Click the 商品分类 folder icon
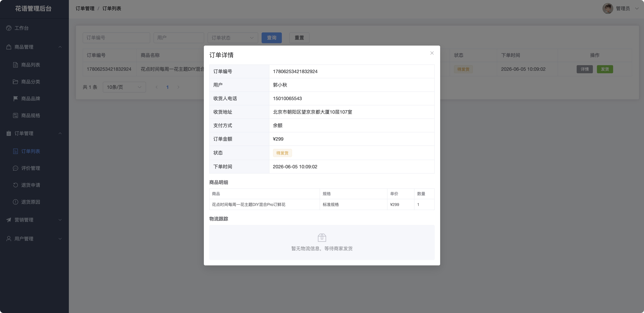The image size is (644, 313). pos(16,82)
